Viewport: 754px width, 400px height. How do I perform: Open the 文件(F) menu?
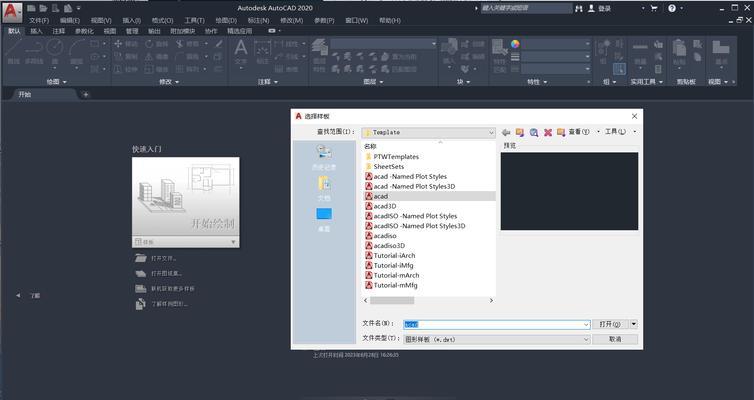pos(39,20)
